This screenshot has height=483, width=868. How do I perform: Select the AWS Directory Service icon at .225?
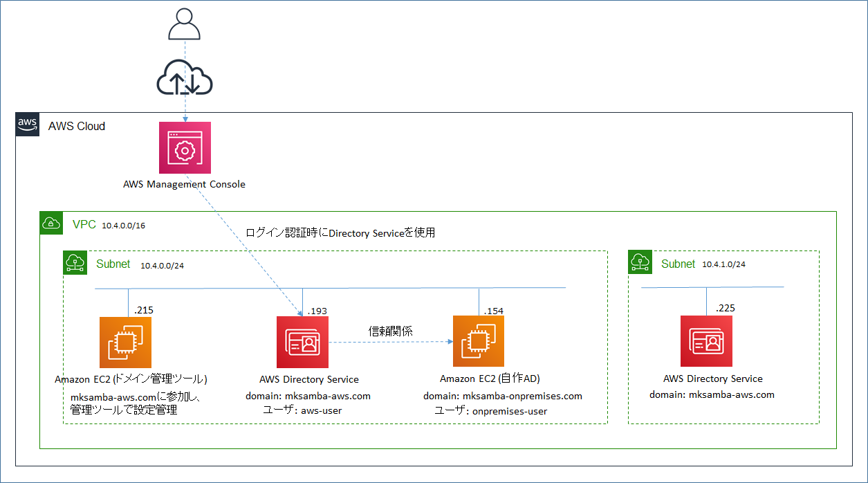[706, 341]
